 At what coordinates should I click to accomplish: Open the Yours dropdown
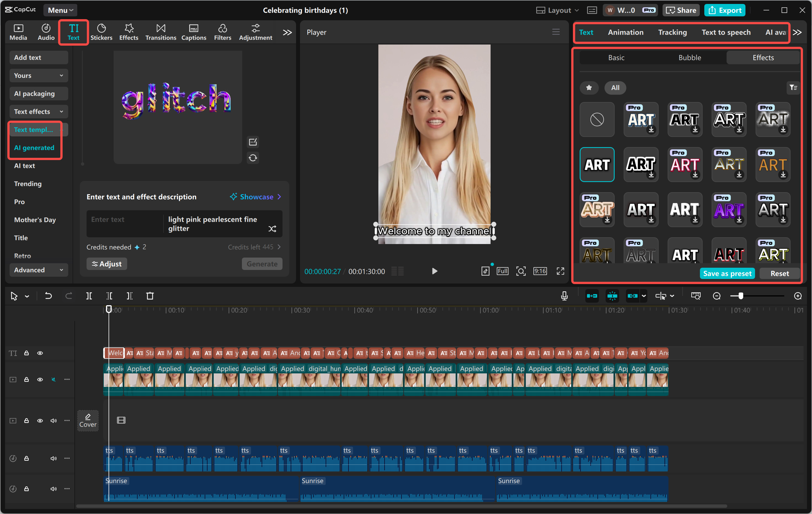pos(38,75)
